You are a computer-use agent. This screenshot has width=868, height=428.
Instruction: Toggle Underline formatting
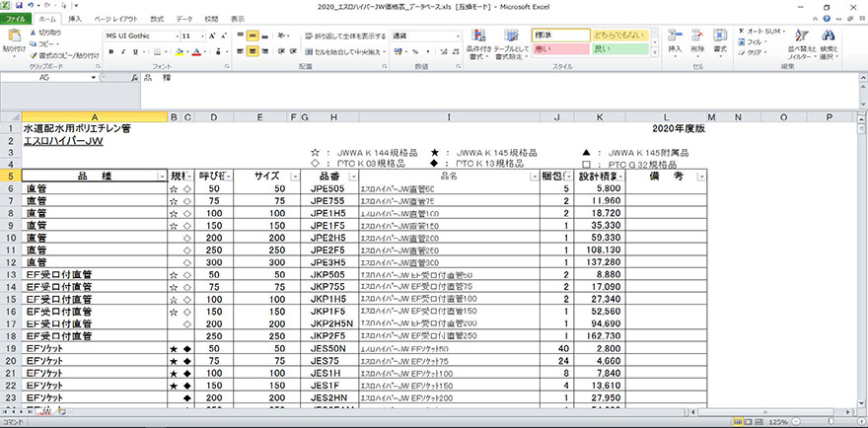point(135,52)
